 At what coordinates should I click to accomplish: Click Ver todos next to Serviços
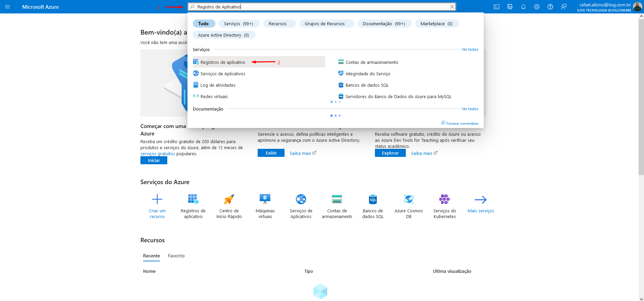(470, 49)
